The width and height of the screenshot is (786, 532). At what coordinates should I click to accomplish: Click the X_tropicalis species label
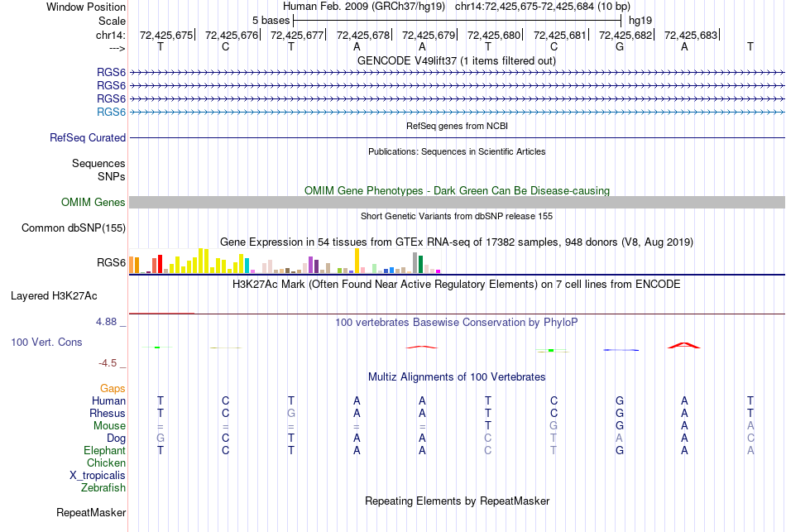[x=98, y=476]
